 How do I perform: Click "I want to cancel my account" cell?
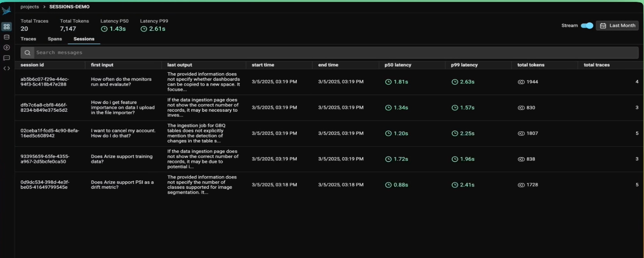123,133
